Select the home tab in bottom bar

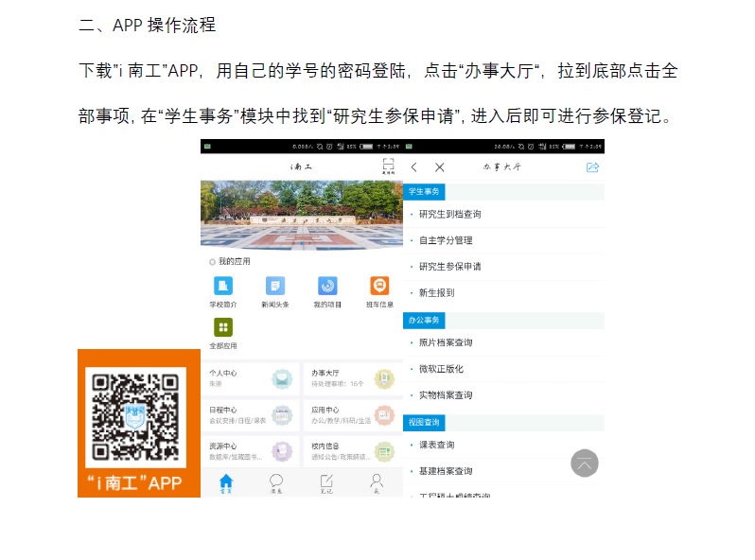[x=226, y=483]
